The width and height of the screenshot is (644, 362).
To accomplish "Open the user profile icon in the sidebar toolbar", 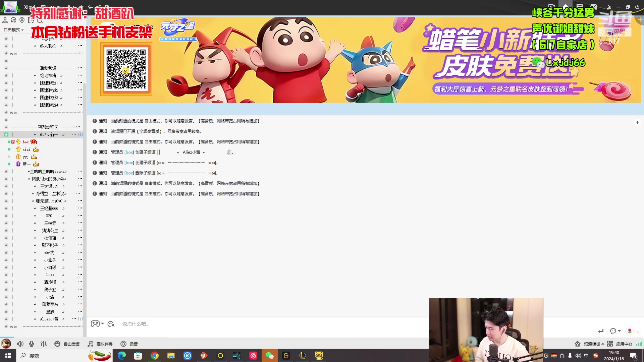I will pyautogui.click(x=5, y=20).
